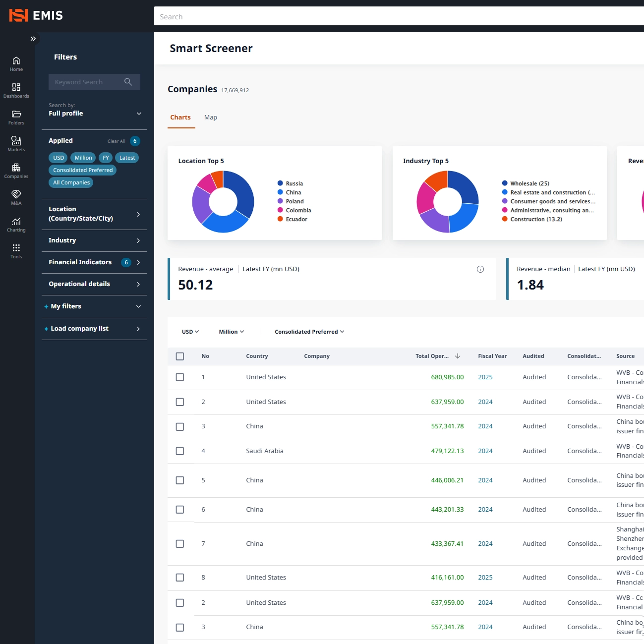Open the USD currency dropdown above table
Image resolution: width=644 pixels, height=644 pixels.
click(190, 332)
